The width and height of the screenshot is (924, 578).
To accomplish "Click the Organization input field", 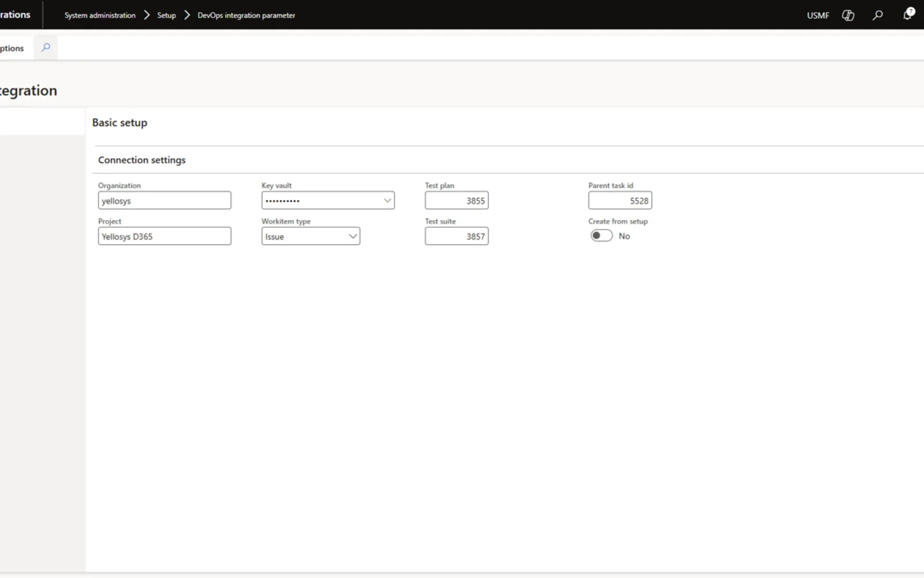I will click(165, 201).
